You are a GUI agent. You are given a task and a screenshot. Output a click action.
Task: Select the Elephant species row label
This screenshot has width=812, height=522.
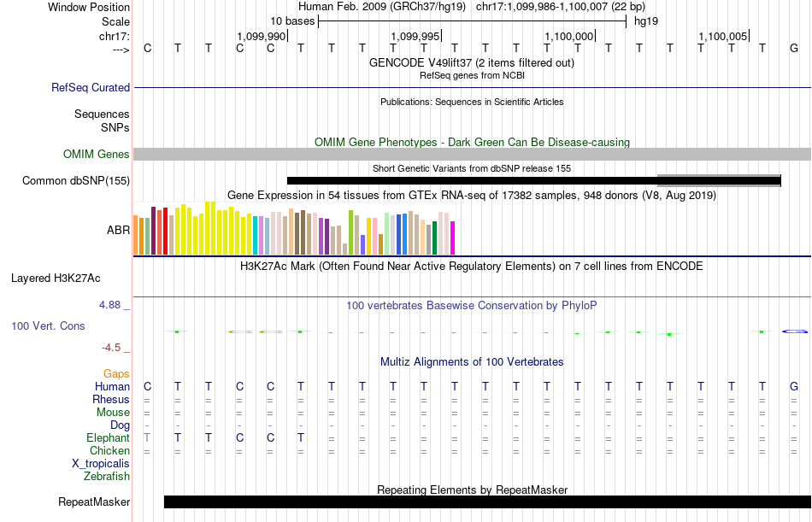coord(108,438)
